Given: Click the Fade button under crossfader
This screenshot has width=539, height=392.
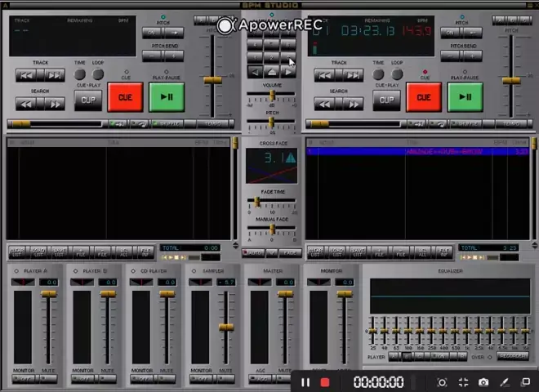Looking at the screenshot, I should coord(290,252).
